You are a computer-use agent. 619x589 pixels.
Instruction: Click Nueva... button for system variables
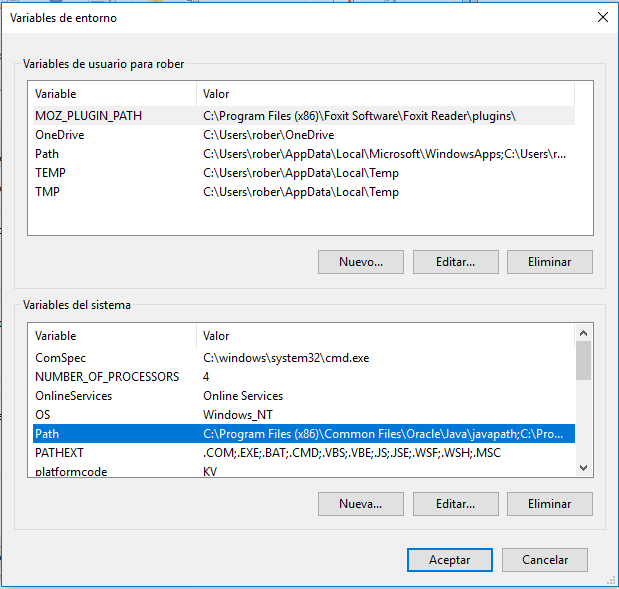coord(361,504)
